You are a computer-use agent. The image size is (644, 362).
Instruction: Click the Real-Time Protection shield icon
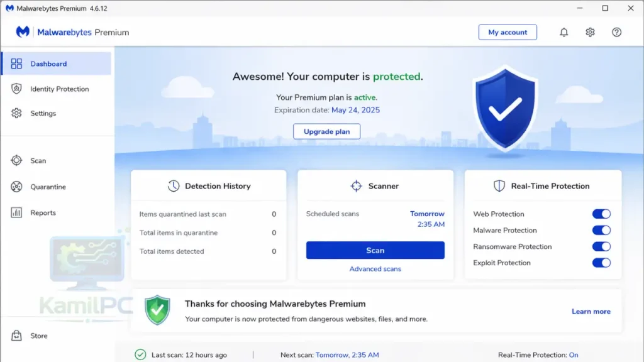(499, 186)
